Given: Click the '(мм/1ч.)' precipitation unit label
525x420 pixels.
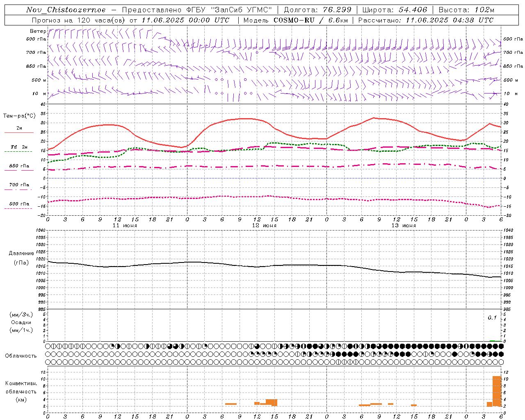Looking at the screenshot, I should pos(21,330).
